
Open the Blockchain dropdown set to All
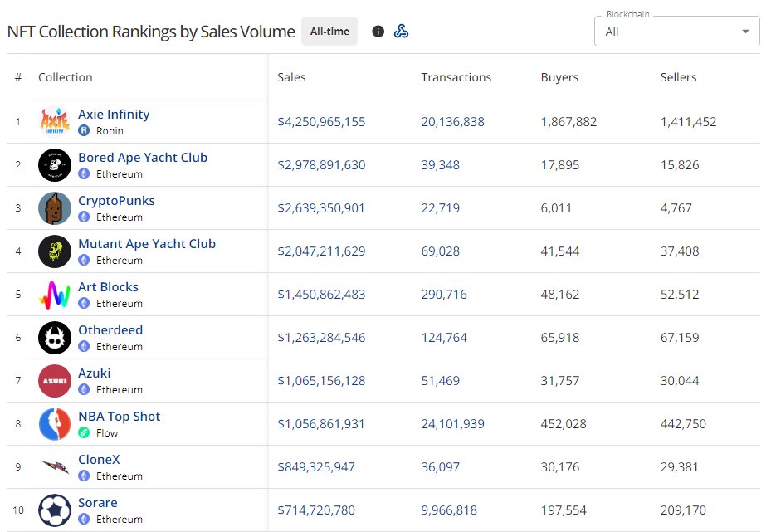point(676,32)
